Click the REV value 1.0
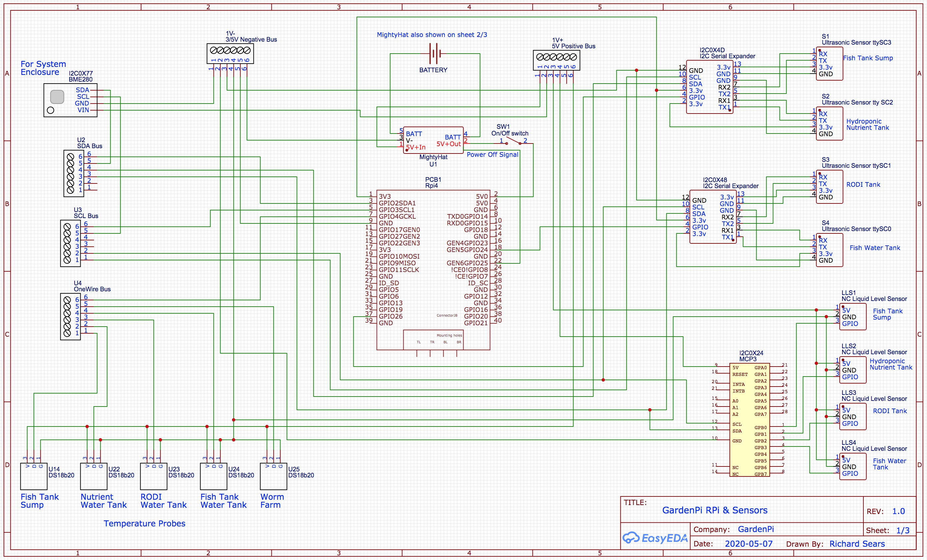 tap(898, 511)
